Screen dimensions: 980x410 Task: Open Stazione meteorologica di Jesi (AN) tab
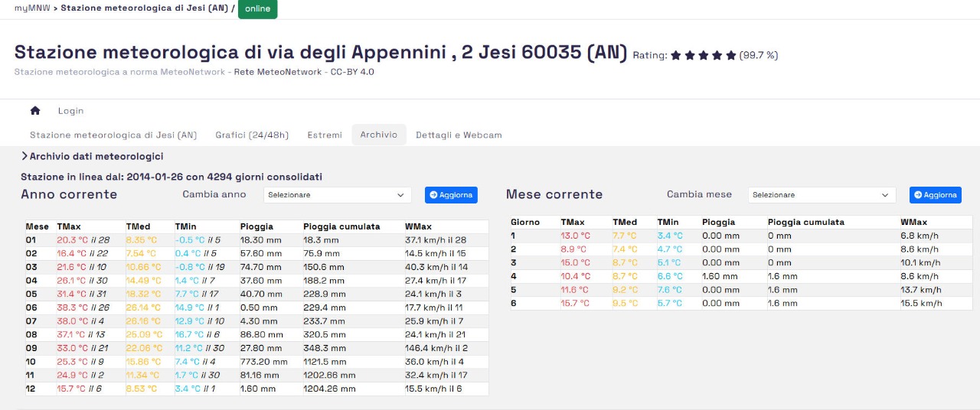click(x=113, y=135)
